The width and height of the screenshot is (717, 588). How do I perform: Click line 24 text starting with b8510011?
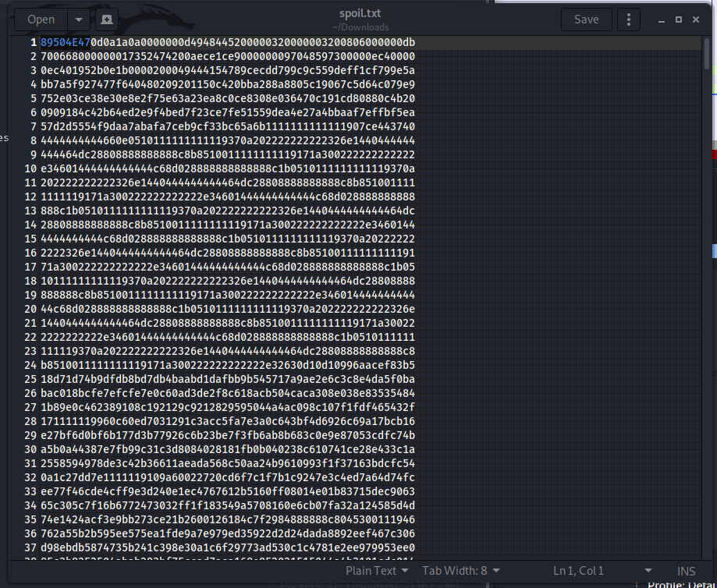228,365
